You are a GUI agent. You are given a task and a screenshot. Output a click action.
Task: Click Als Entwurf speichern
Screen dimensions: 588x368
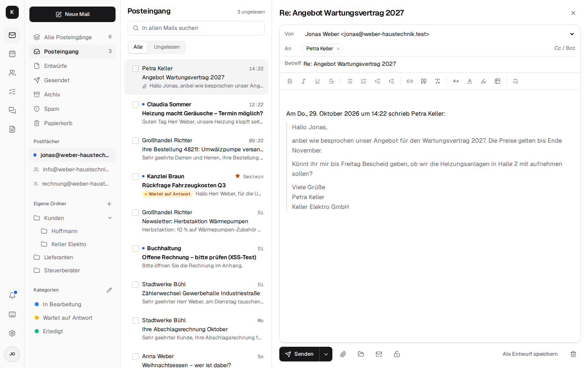tap(530, 354)
